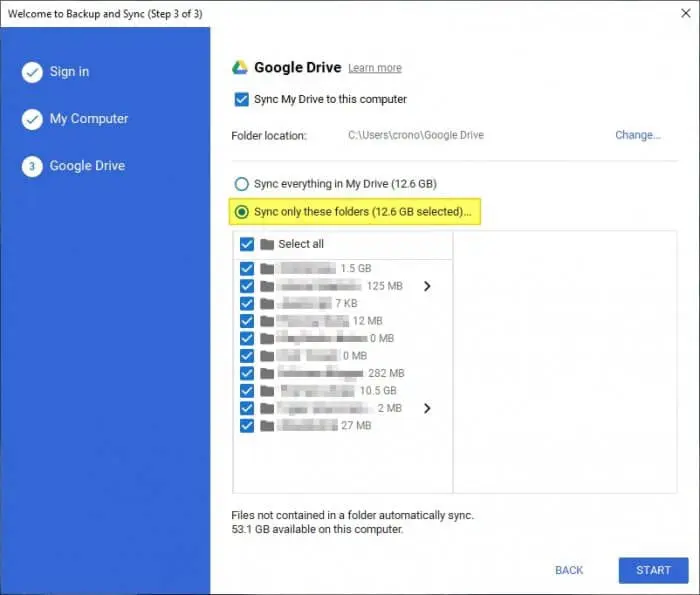Click the folder icon in the 1.5 GB row
This screenshot has width=700, height=595.
click(267, 268)
